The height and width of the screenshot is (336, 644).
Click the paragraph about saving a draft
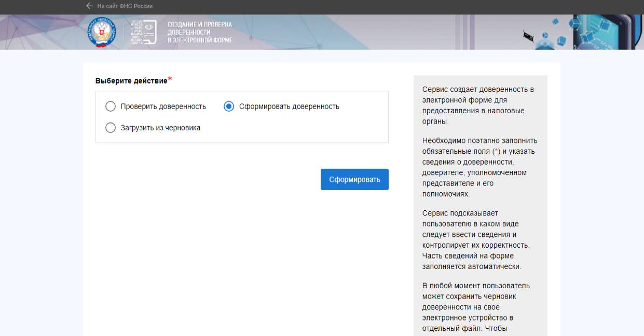click(476, 307)
